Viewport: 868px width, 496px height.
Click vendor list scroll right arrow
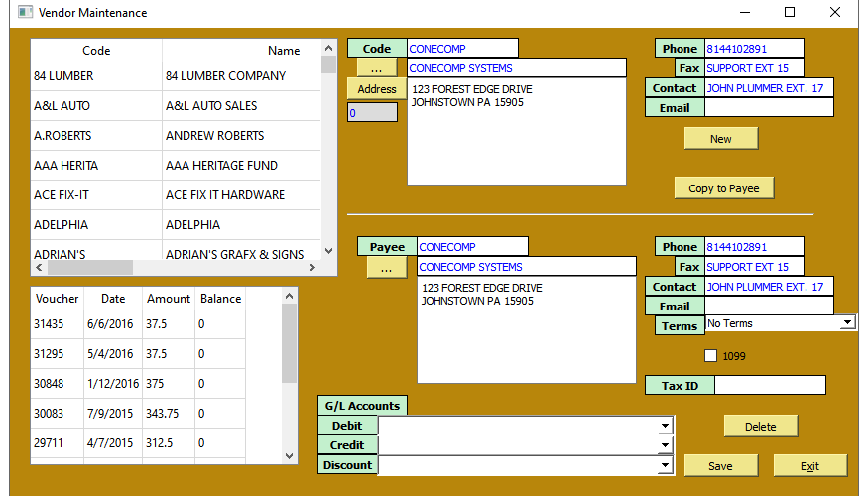pos(312,268)
